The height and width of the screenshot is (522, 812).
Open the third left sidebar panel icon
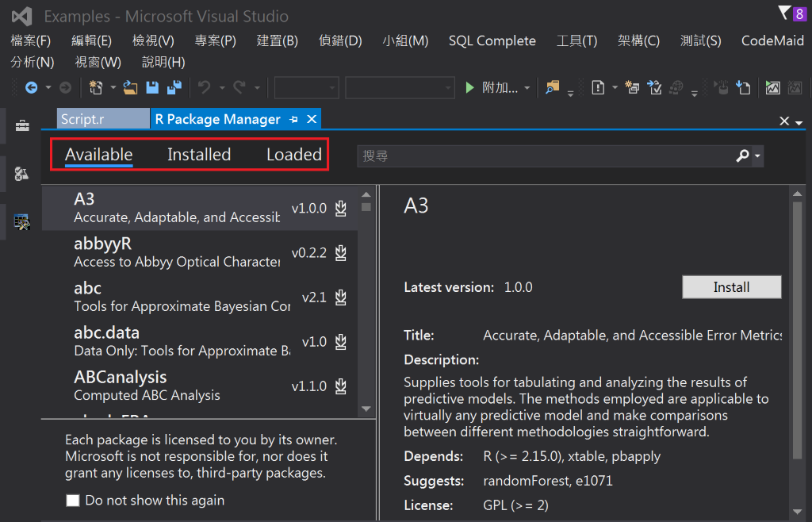(22, 222)
